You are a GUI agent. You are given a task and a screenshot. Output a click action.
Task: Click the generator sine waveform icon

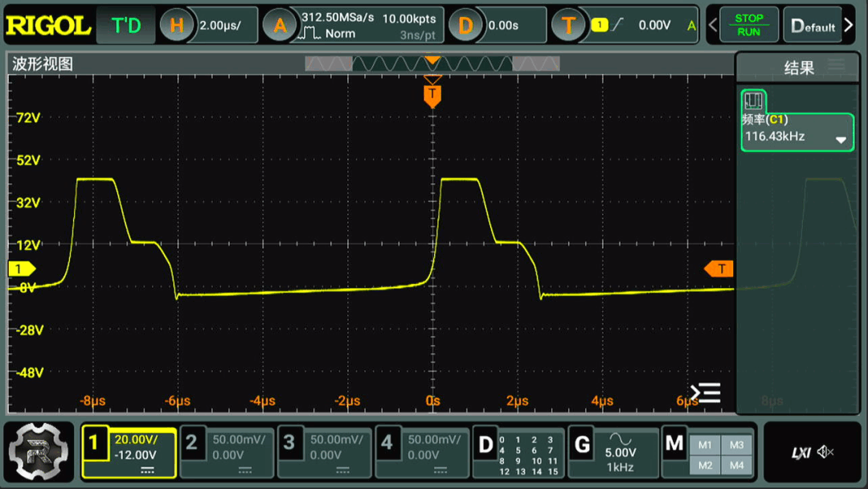pos(620,439)
